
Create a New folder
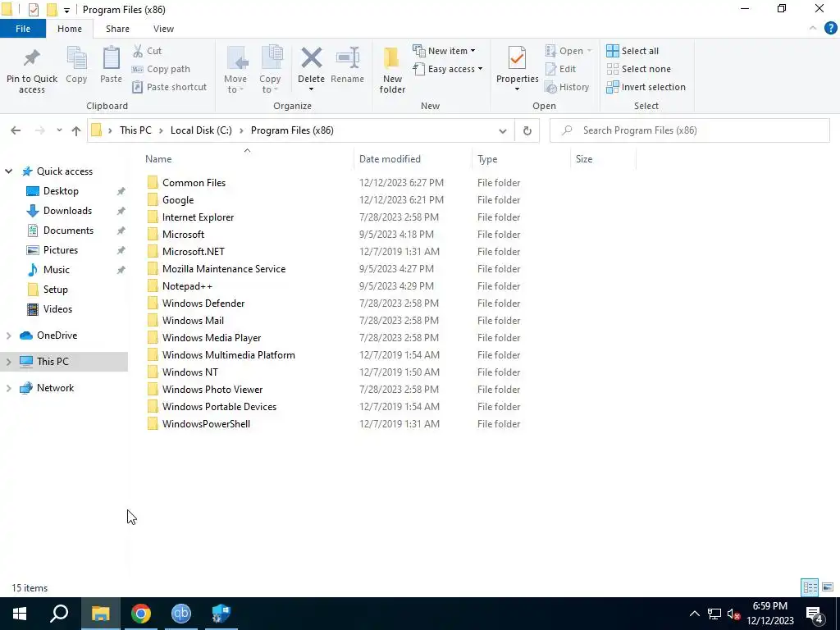coord(392,71)
